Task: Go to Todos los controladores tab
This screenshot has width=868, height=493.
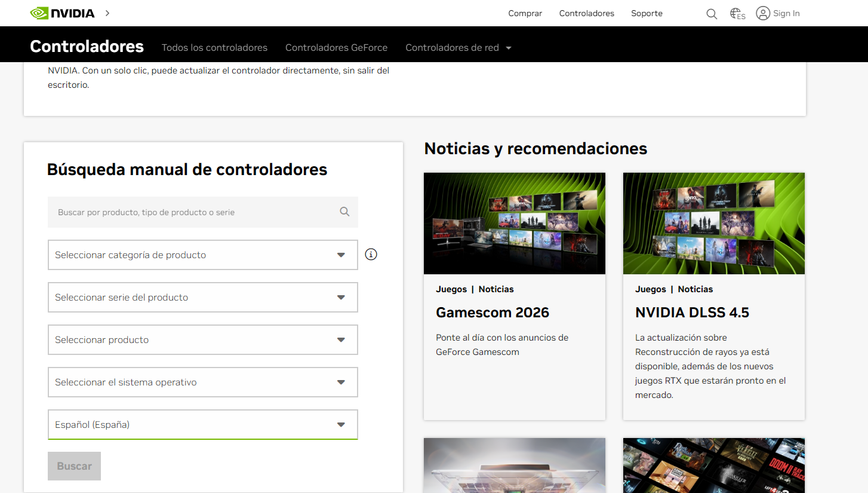Action: coord(214,48)
